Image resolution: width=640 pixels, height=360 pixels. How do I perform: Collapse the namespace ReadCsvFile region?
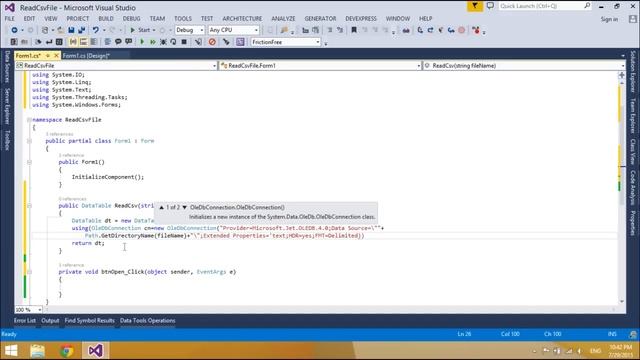point(29,120)
